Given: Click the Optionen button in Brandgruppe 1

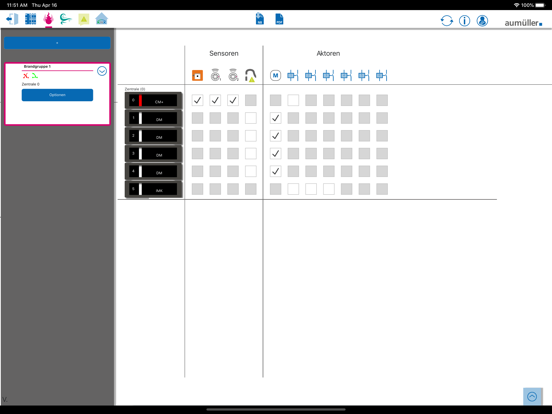Looking at the screenshot, I should click(57, 95).
